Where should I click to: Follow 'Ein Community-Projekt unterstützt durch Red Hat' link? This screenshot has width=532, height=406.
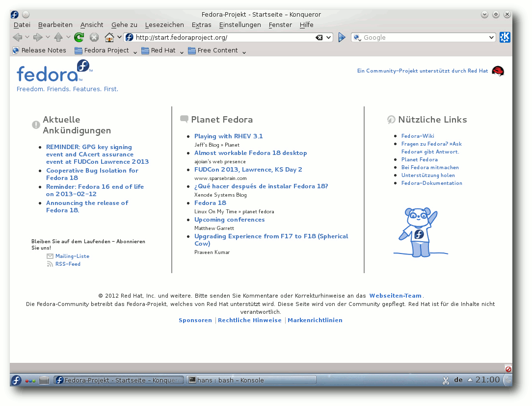point(423,71)
